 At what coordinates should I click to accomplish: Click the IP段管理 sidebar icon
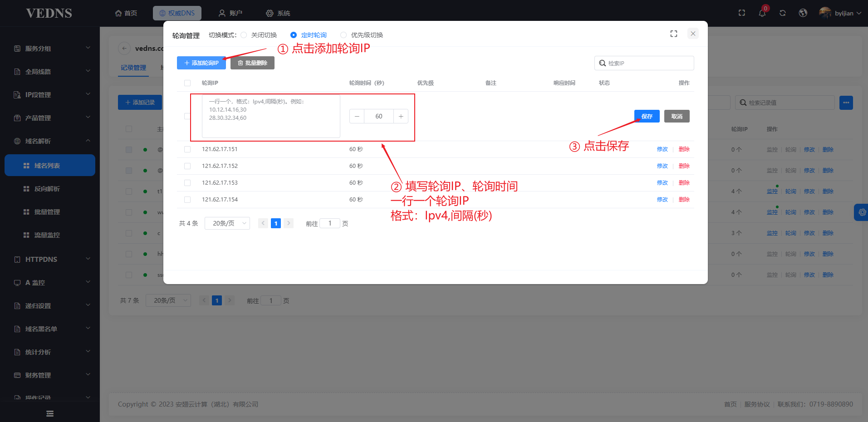(17, 95)
